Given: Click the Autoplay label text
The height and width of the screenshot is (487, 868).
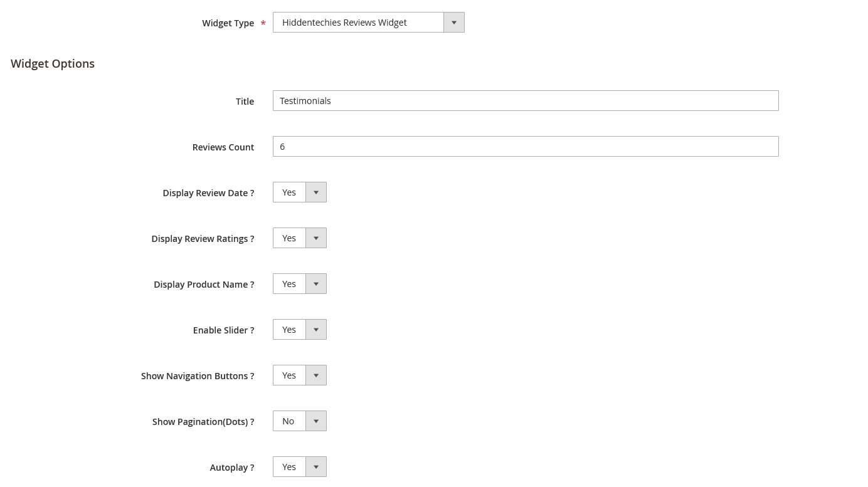Looking at the screenshot, I should pyautogui.click(x=231, y=468).
